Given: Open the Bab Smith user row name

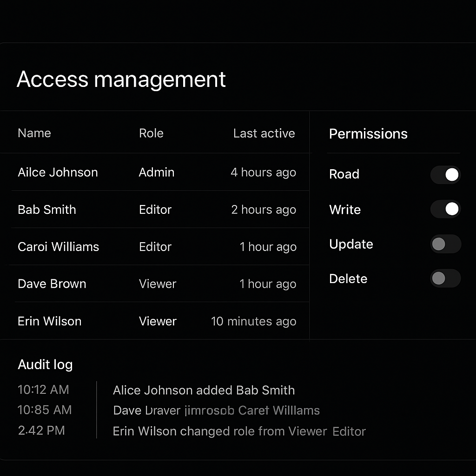Looking at the screenshot, I should point(47,210).
